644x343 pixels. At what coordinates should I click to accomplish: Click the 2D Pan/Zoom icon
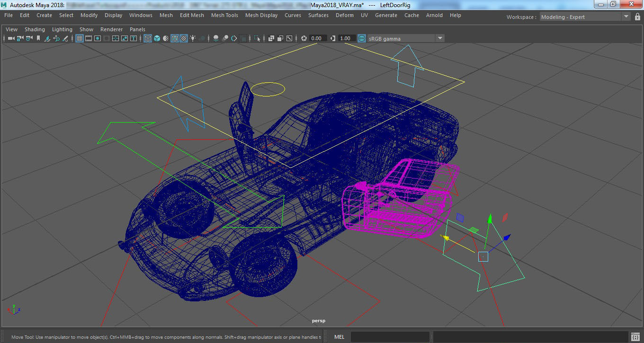[57, 38]
